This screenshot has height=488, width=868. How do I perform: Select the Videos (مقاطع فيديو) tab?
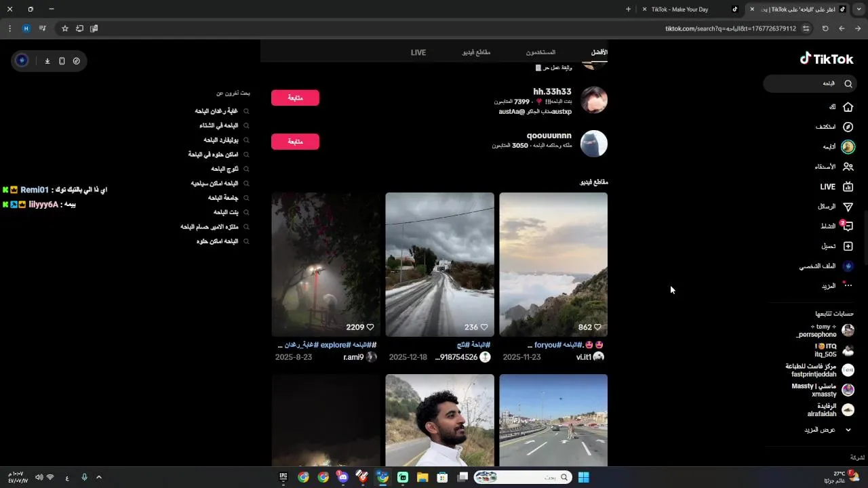pos(476,52)
